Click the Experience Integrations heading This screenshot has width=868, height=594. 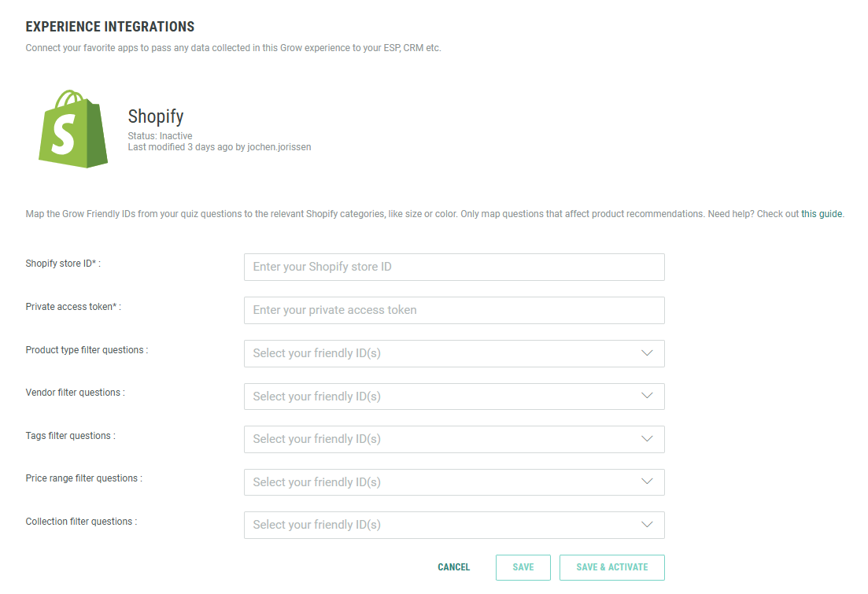[x=110, y=28]
